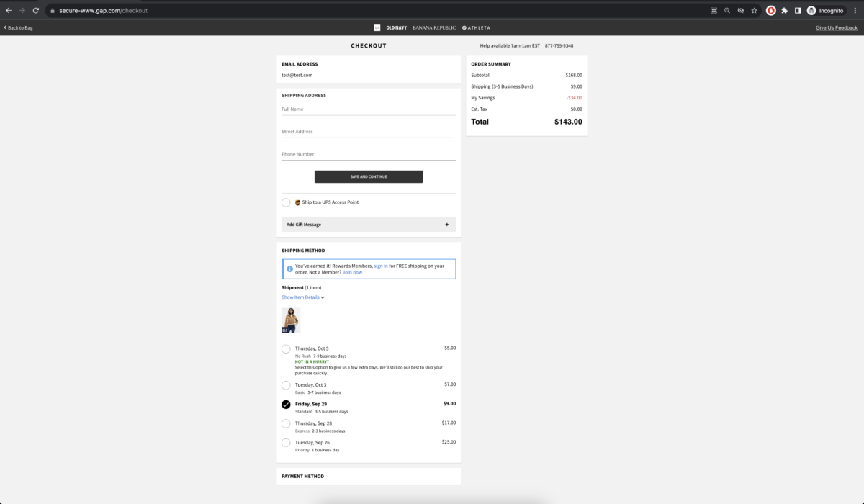Click the Full Name input field
Viewport: 864px width, 504px height.
368,109
